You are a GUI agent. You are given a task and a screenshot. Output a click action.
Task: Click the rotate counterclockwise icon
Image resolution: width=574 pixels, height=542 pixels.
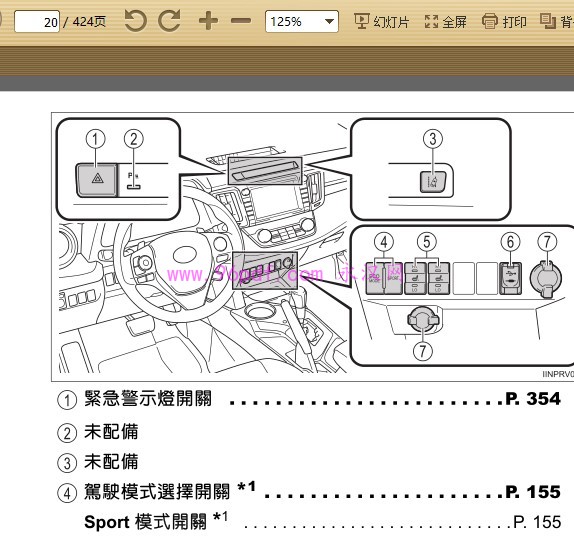click(135, 21)
